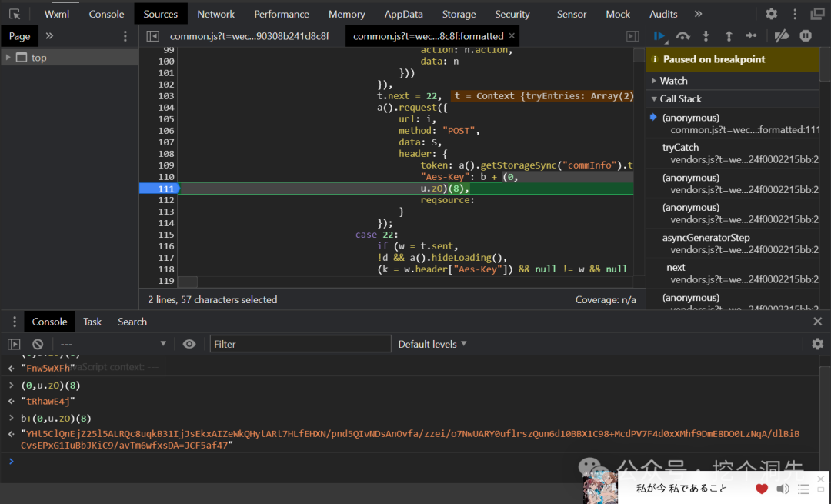831x504 pixels.
Task: Toggle pause on exceptions
Action: (806, 36)
